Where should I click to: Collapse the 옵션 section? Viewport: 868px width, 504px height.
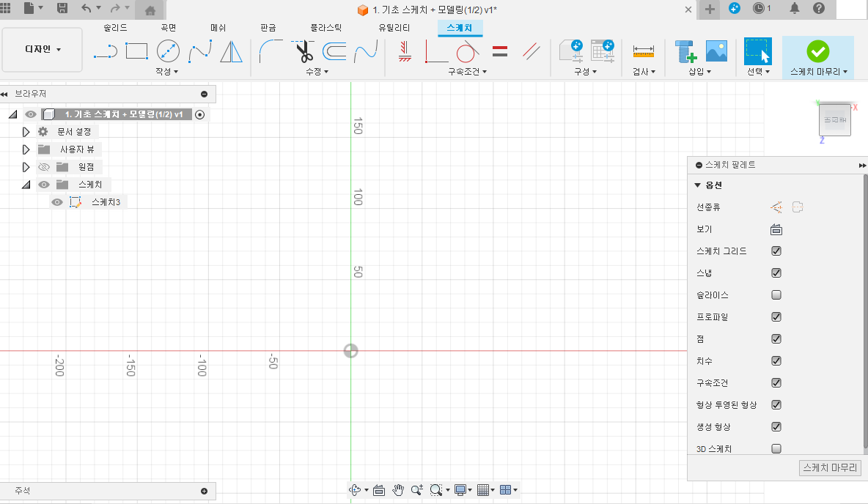pyautogui.click(x=697, y=185)
